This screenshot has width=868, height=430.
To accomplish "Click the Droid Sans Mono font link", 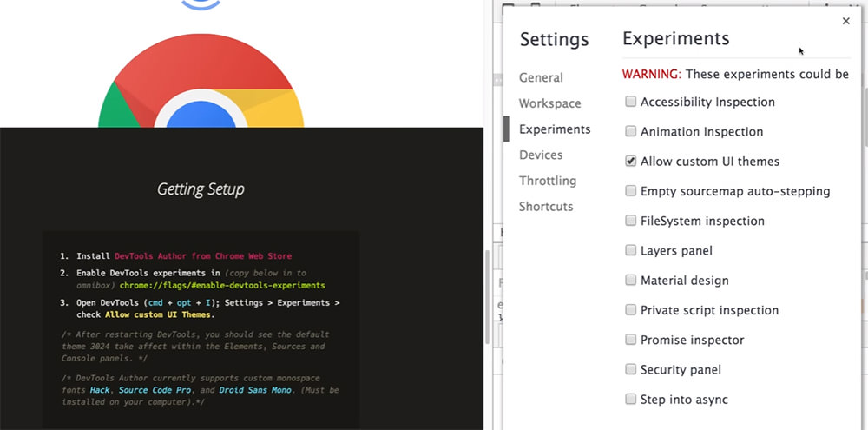I will pyautogui.click(x=255, y=390).
